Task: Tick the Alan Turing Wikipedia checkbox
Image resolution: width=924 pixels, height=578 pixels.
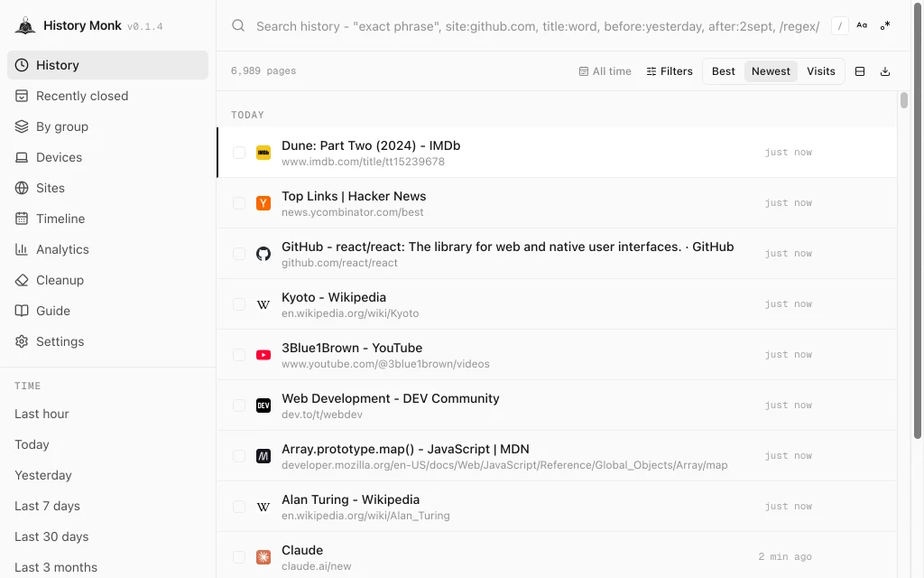Action: tap(238, 507)
